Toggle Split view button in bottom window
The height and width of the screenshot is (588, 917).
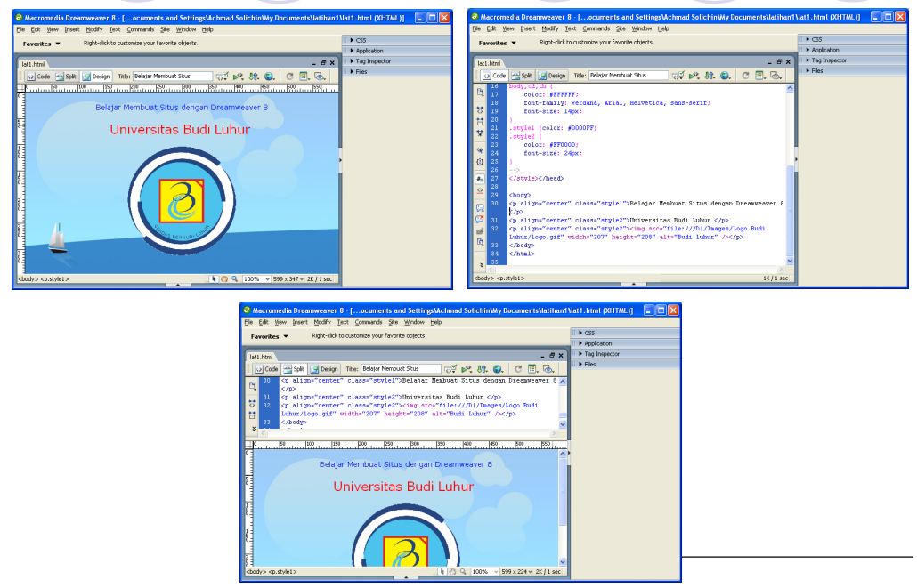coord(295,368)
